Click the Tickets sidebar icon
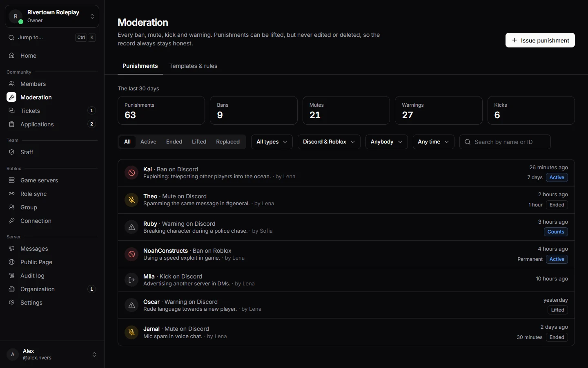 (11, 111)
